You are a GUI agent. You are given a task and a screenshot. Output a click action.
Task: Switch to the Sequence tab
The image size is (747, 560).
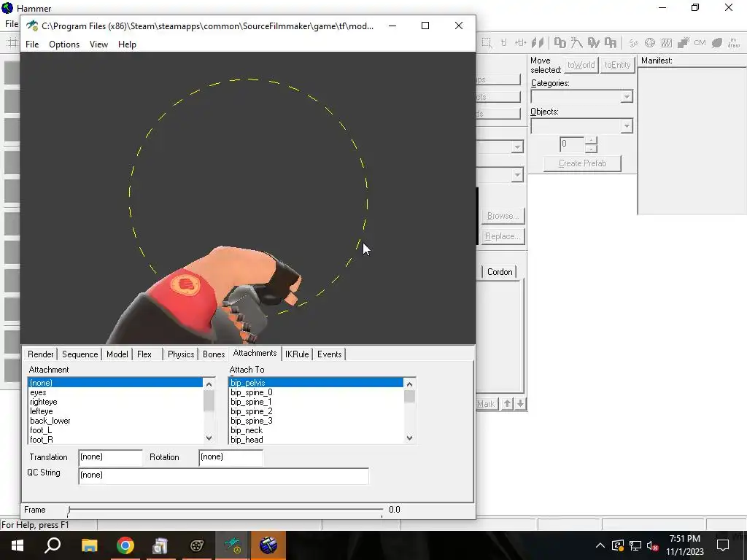pos(80,354)
